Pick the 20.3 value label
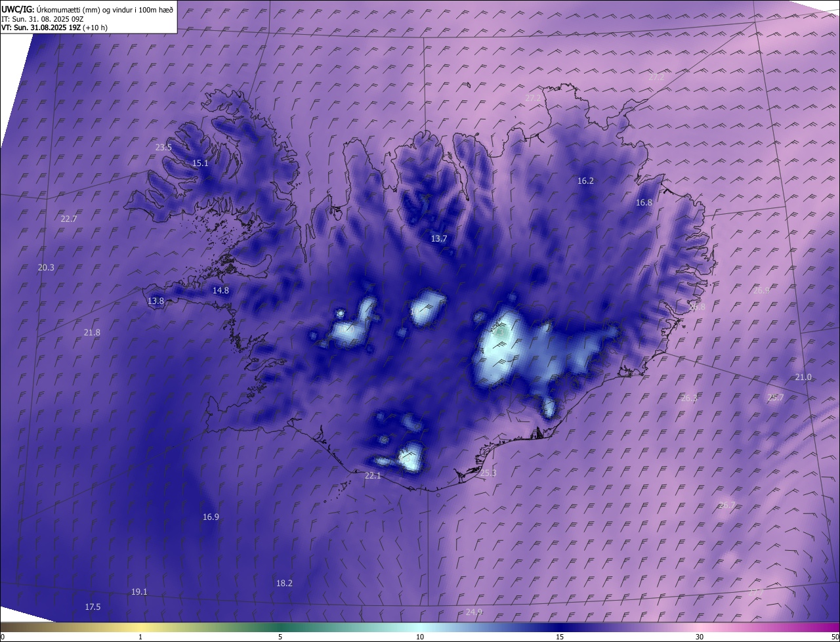 tap(46, 268)
